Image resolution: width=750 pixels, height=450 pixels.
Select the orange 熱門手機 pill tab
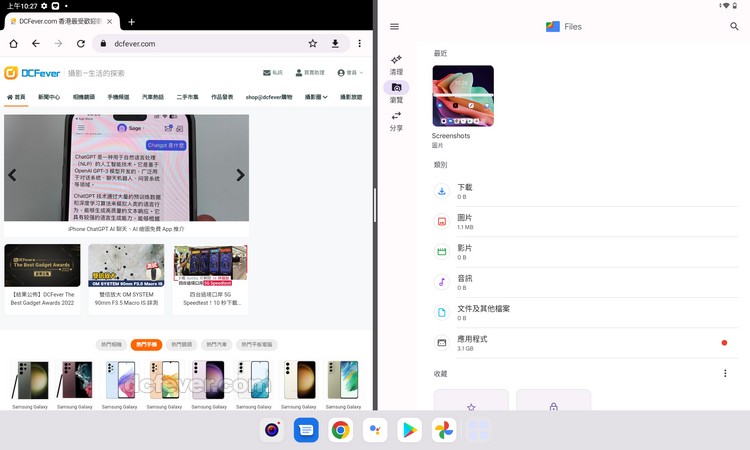pos(146,344)
